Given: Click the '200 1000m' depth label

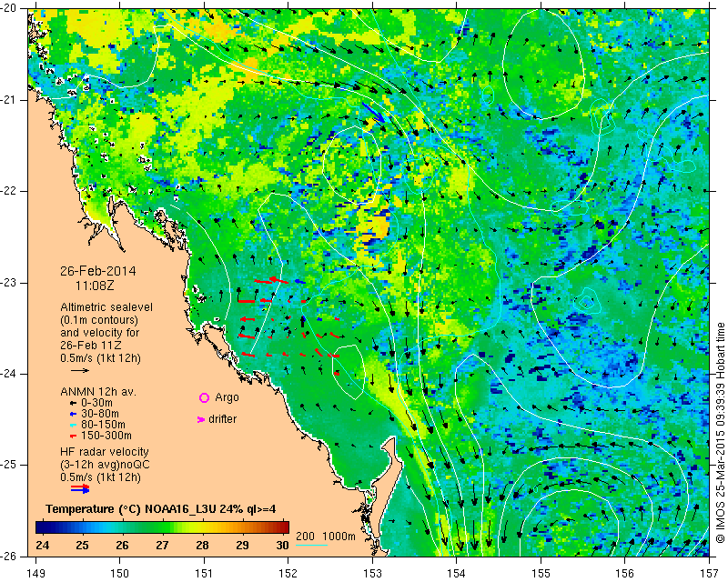Looking at the screenshot, I should point(326,537).
